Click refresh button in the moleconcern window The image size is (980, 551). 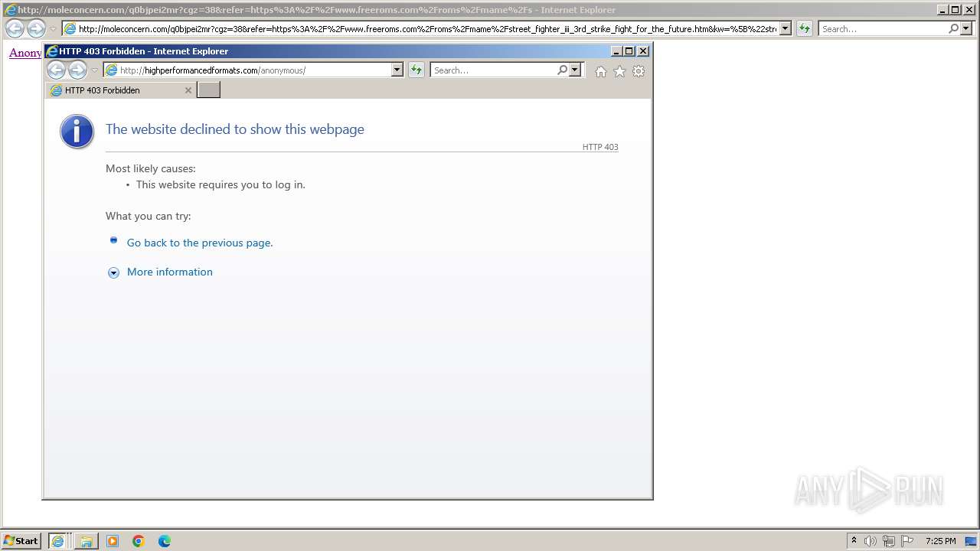click(x=804, y=29)
